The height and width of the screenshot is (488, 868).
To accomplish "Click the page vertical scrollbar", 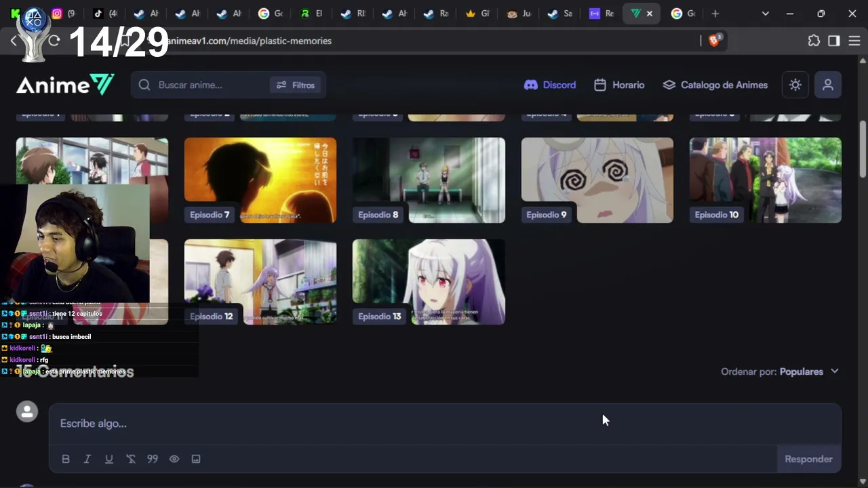I will click(863, 149).
